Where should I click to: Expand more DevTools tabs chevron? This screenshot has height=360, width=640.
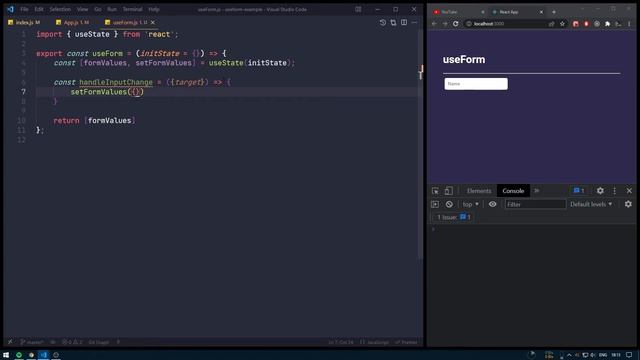coord(536,191)
